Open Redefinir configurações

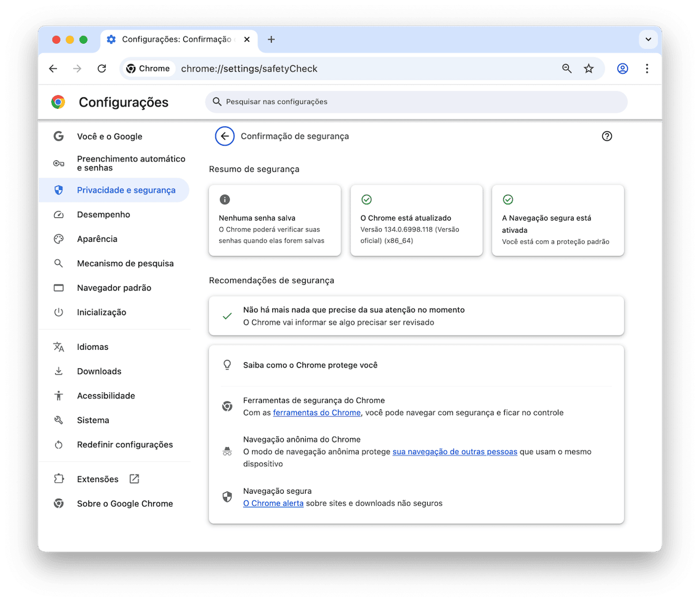coord(114,445)
